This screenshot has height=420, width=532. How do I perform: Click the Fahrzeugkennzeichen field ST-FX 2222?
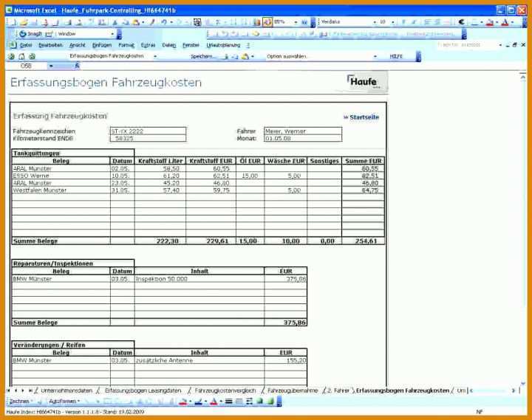point(149,131)
